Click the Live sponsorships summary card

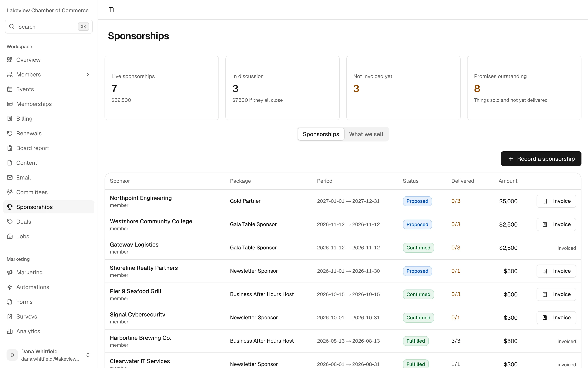pos(161,88)
